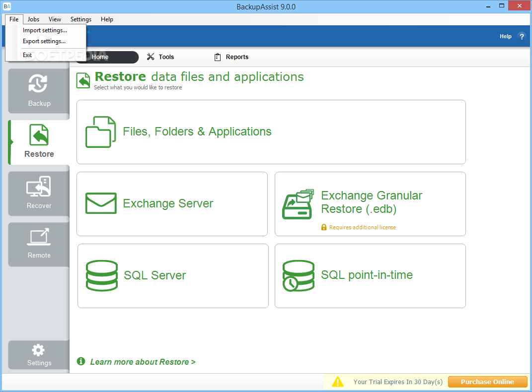
Task: Click the yellow trial warning triangle icon
Action: click(338, 382)
